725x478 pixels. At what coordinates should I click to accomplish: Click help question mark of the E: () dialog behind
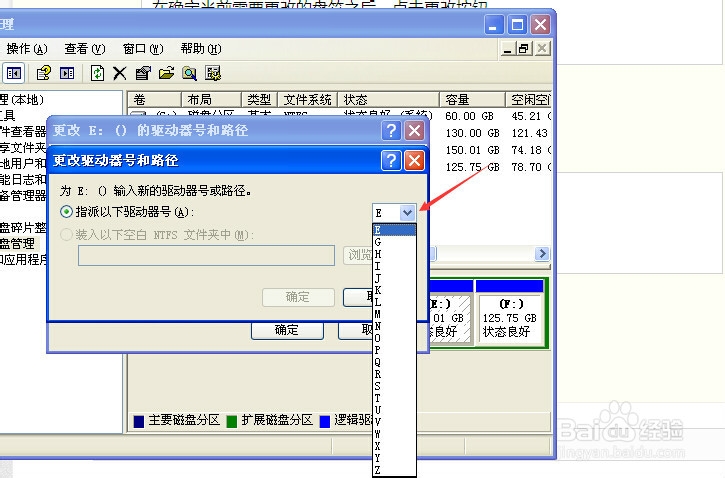pyautogui.click(x=391, y=131)
